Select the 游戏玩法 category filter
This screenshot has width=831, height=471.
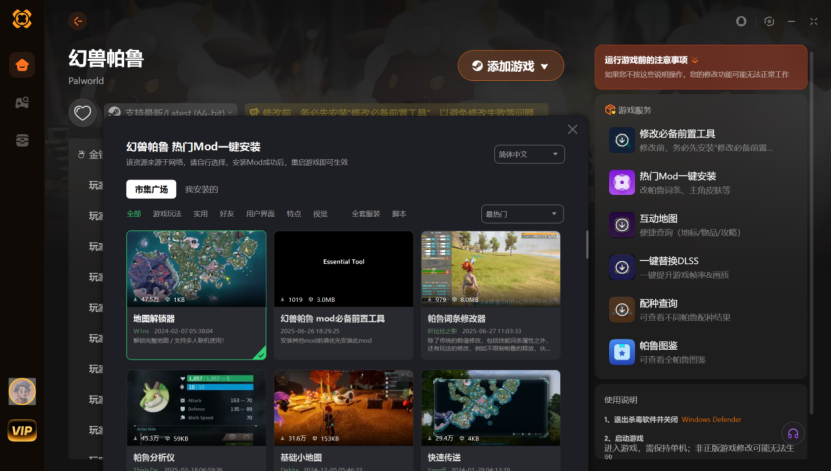point(167,214)
